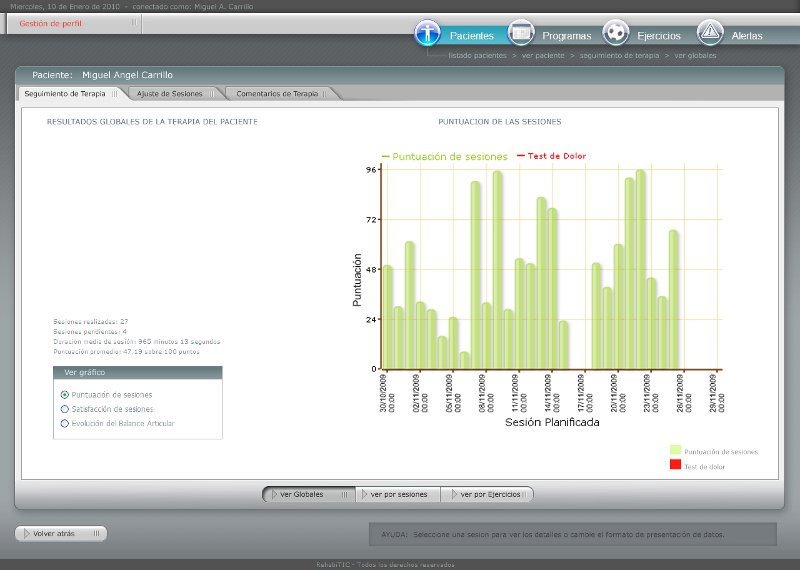
Task: Go to seguimiento de terapia breadcrumb
Action: [x=619, y=55]
